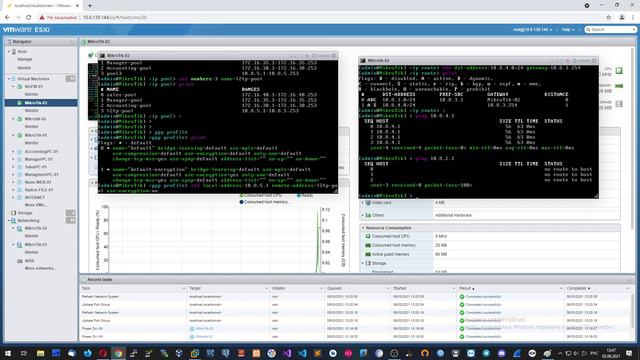640x360 pixels.
Task: Expand the Others hardware row
Action: pyautogui.click(x=362, y=215)
